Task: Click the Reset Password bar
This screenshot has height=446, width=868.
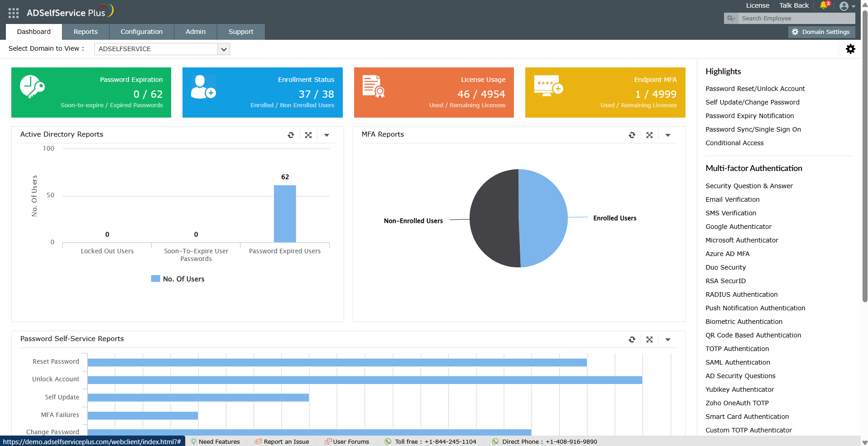Action: click(x=337, y=362)
